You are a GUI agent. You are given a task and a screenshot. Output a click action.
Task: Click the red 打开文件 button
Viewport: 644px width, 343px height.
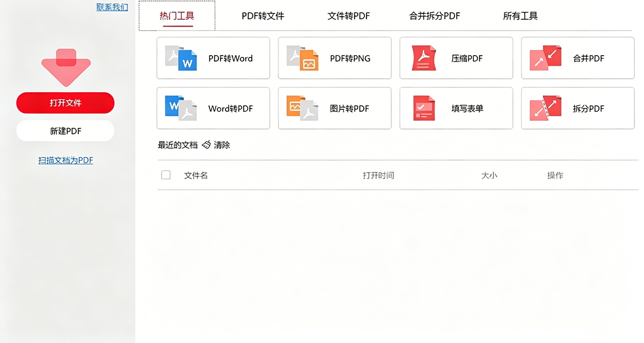[x=65, y=103]
